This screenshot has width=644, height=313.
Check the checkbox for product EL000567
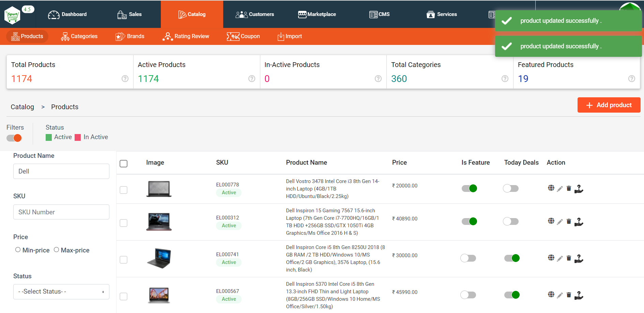[x=124, y=296]
